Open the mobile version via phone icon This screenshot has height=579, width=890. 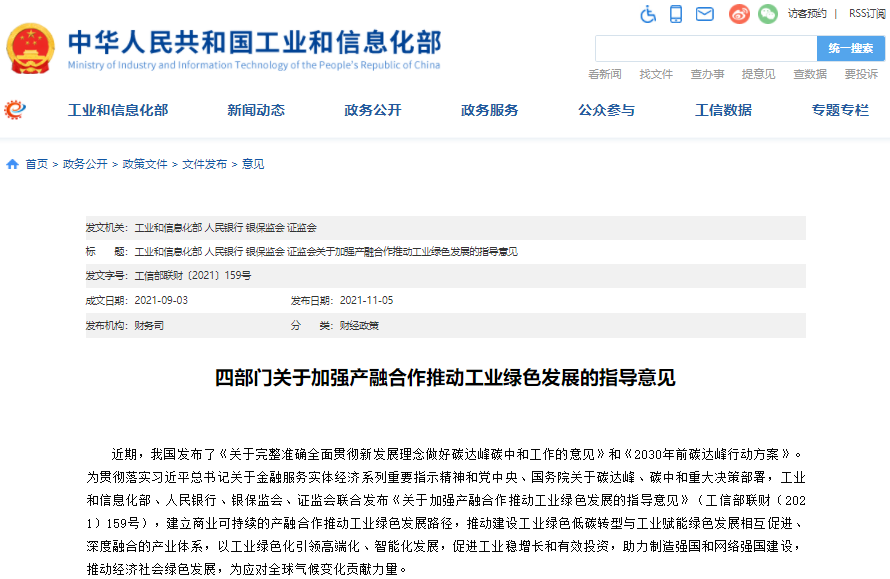point(673,14)
